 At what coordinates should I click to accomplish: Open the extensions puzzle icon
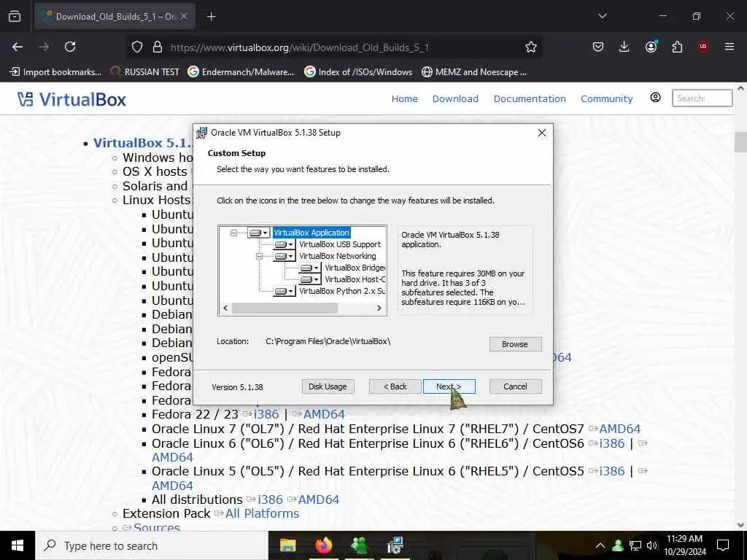click(677, 47)
